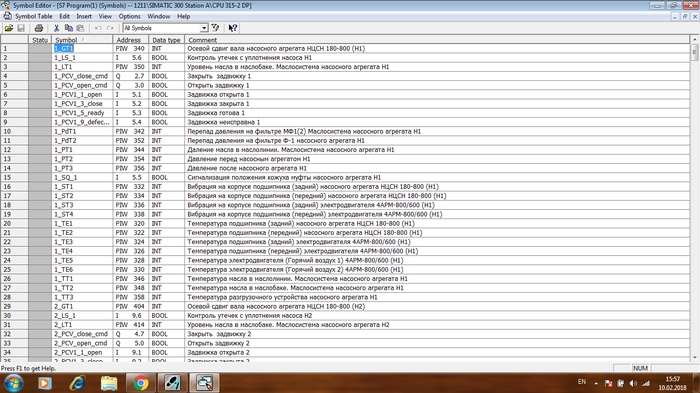Open the Symbol Table menu

click(x=33, y=16)
